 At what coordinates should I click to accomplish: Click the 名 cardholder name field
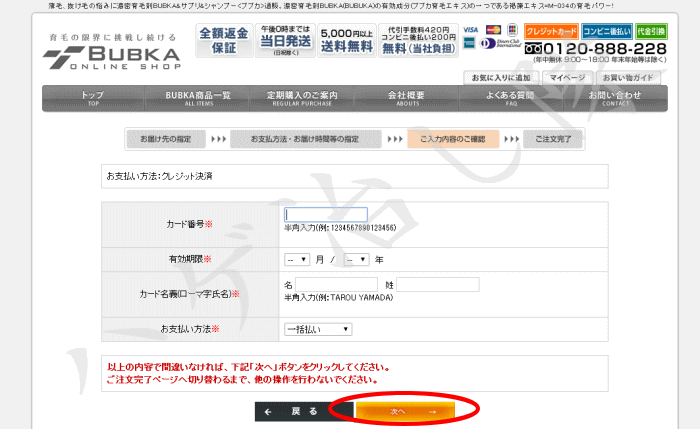coord(337,284)
